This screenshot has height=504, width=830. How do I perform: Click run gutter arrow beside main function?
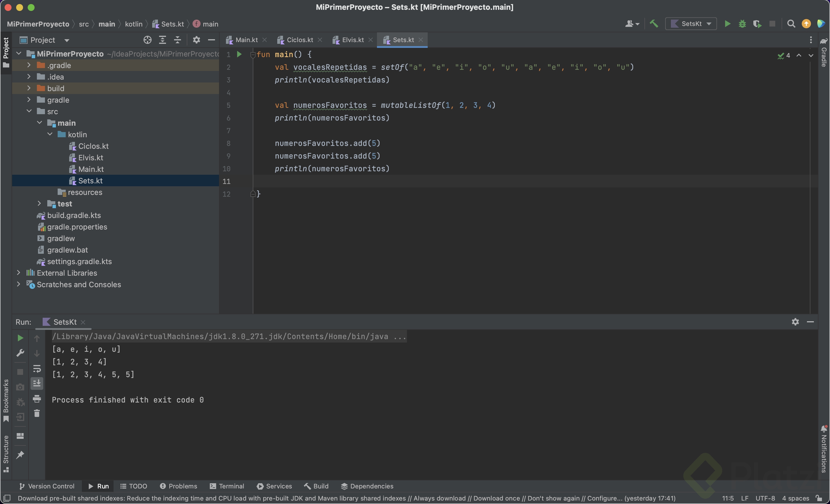(239, 54)
